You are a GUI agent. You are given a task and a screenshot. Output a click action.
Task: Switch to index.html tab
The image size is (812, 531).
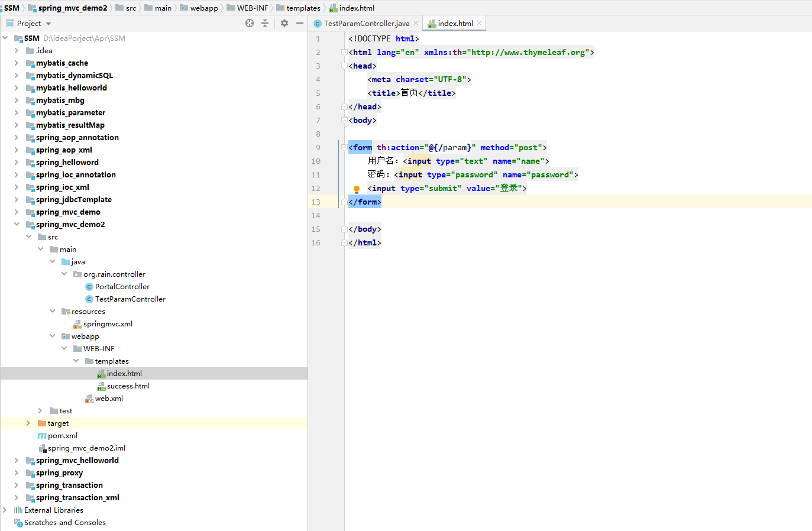(x=455, y=24)
